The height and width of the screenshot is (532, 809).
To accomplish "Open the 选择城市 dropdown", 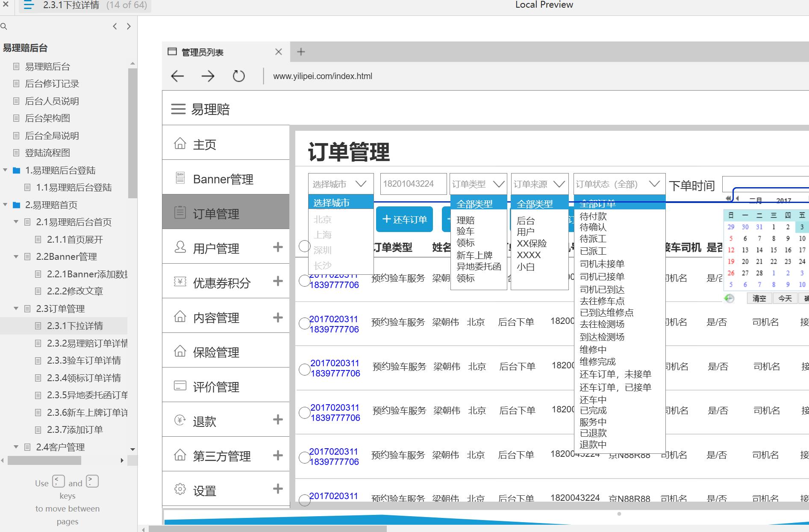I will (341, 184).
